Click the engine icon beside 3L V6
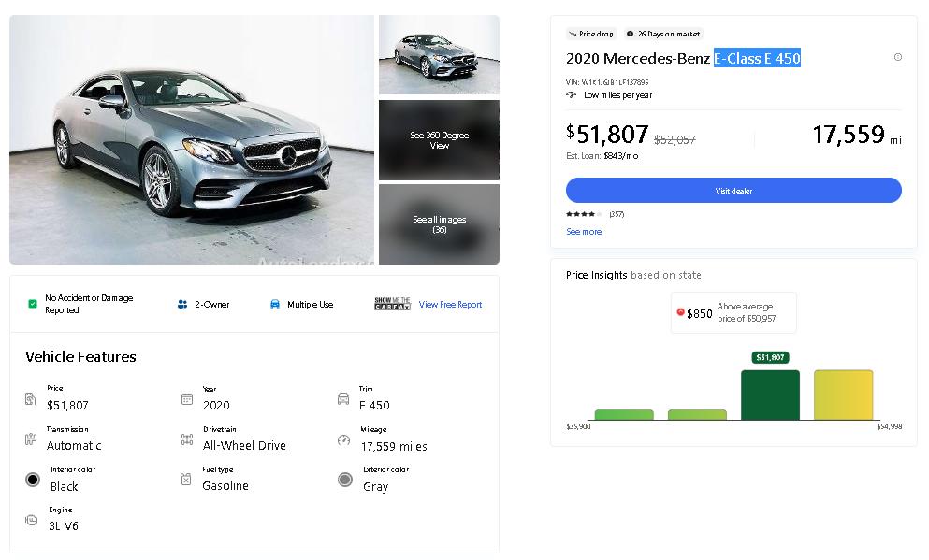The image size is (929, 560). pos(32,520)
